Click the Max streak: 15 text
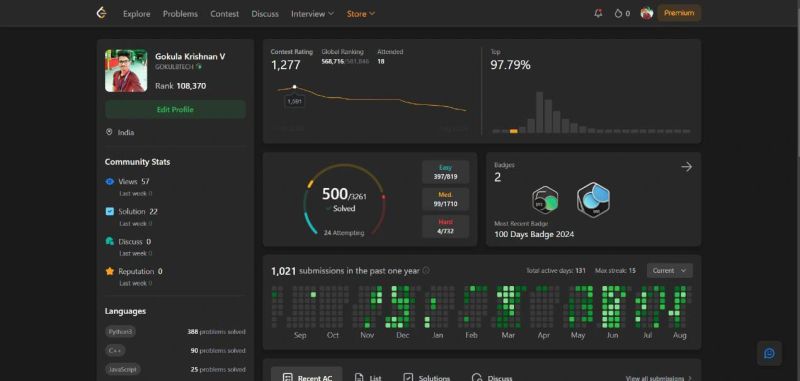Viewport: 800px width, 381px height. pyautogui.click(x=615, y=271)
